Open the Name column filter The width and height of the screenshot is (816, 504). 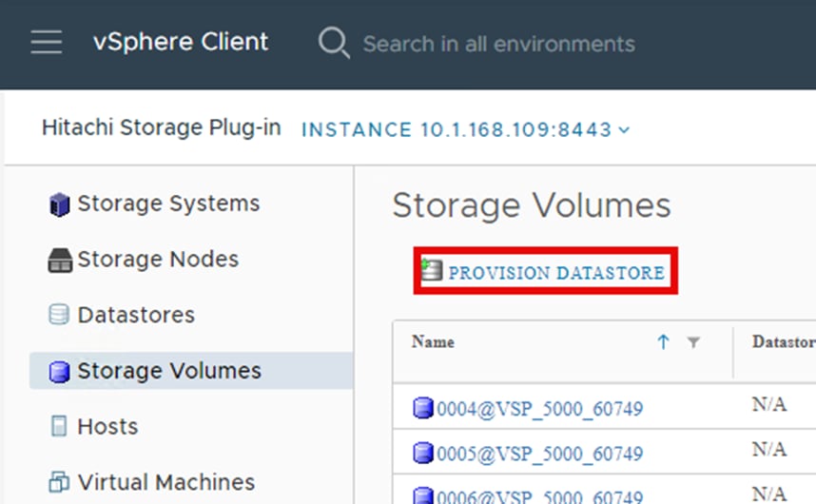coord(693,342)
